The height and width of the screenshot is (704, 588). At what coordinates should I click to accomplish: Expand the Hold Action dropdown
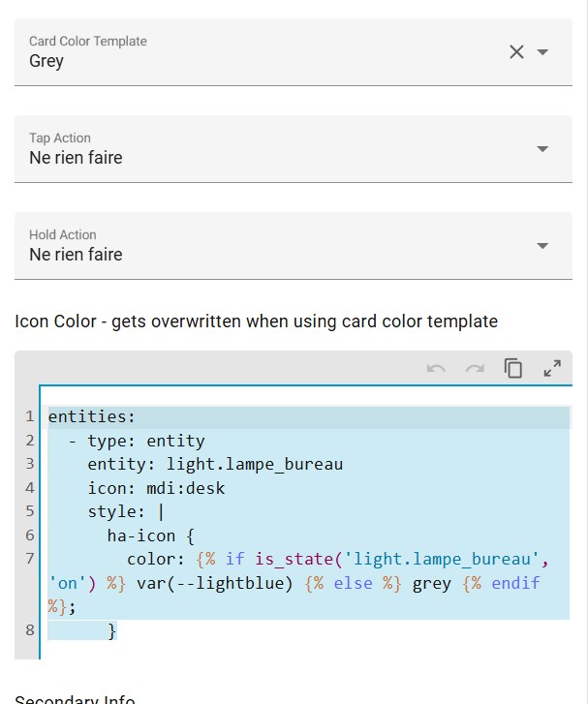click(x=542, y=246)
